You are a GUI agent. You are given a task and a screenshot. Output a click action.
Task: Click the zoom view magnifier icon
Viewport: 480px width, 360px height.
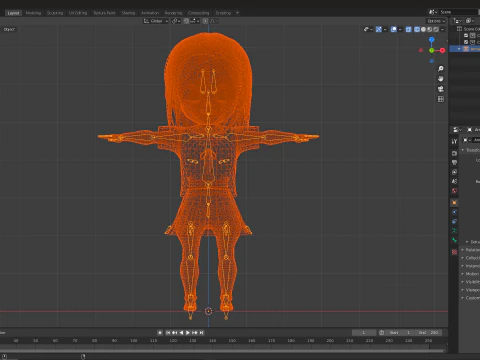[441, 69]
